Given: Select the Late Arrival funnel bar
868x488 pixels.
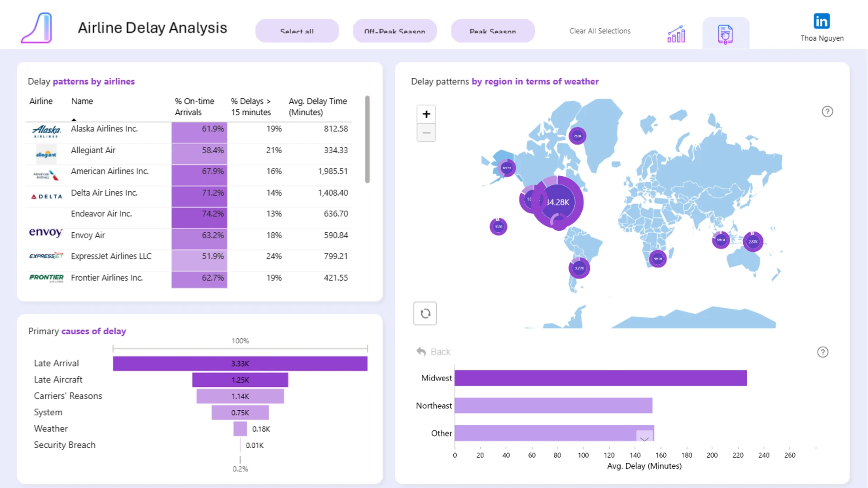Looking at the screenshot, I should [240, 363].
